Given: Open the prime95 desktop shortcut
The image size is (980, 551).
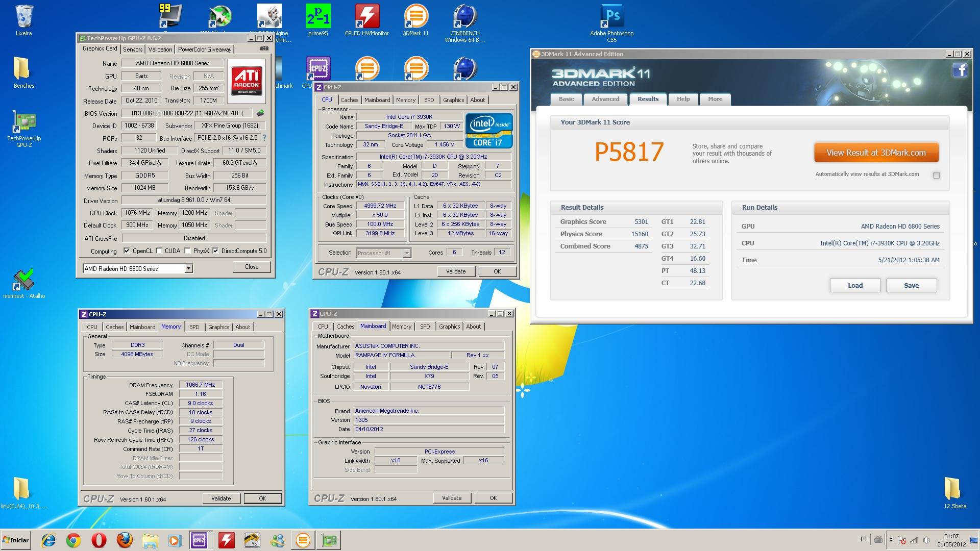Looking at the screenshot, I should 318,20.
